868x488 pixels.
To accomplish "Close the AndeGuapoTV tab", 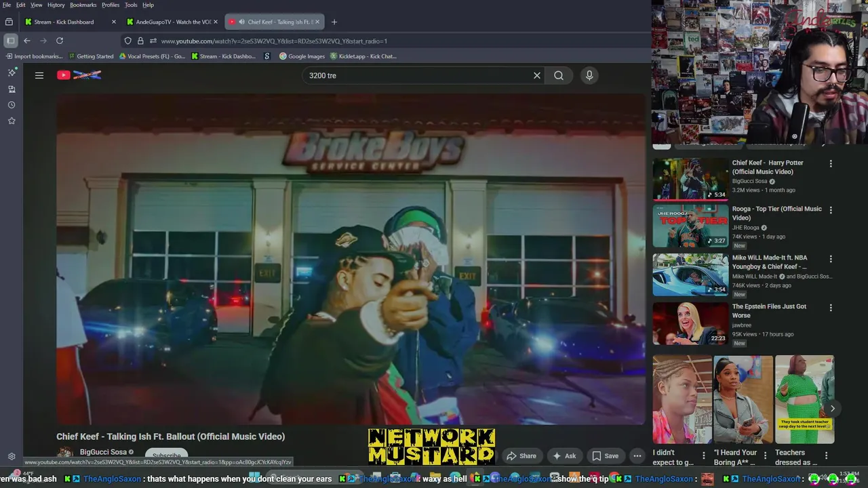I will 216,22.
